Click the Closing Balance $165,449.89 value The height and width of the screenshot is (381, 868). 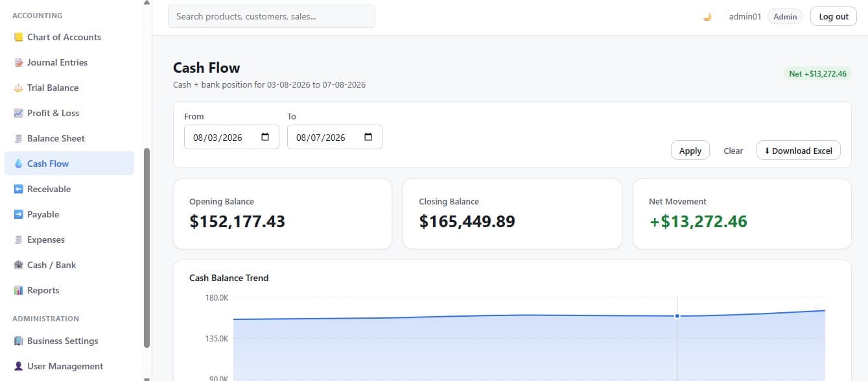coord(467,221)
